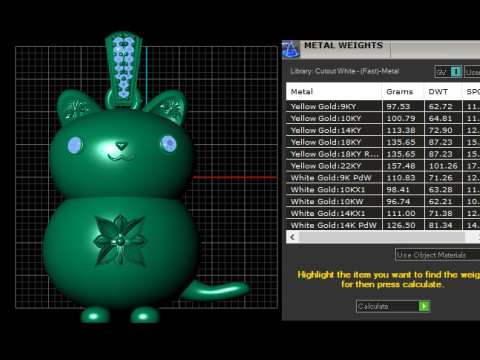Screen dimensions: 480x360
Task: Click the green Calculate arrow icon
Action: [x=424, y=306]
